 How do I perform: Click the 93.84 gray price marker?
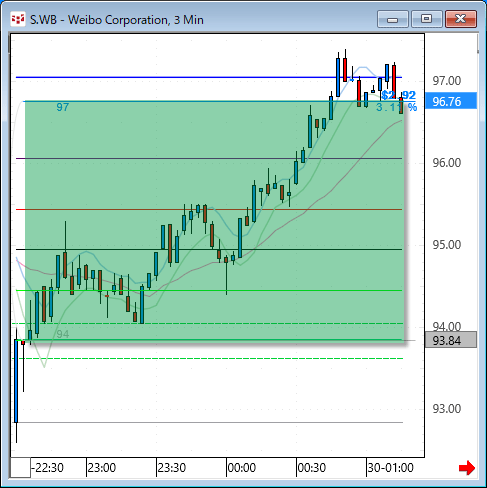pos(451,341)
